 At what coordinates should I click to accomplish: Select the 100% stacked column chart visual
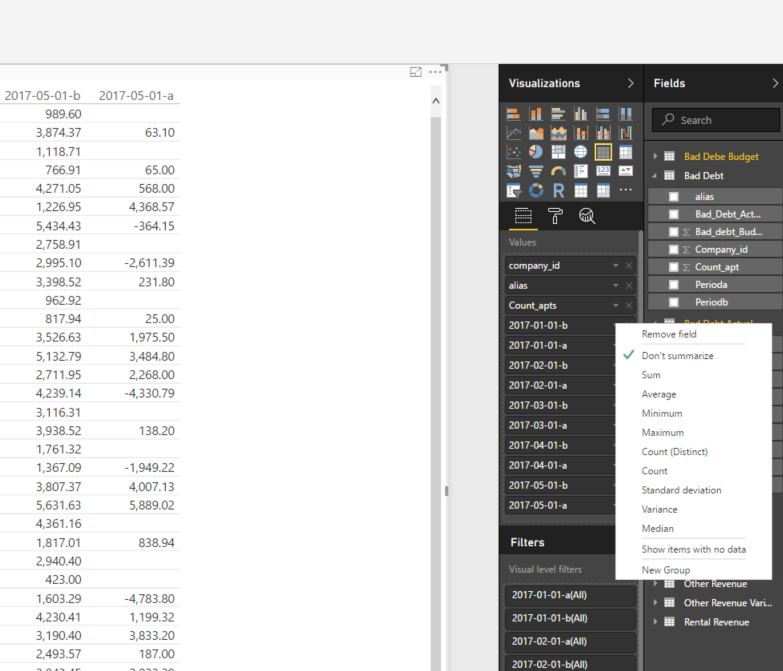tap(625, 114)
